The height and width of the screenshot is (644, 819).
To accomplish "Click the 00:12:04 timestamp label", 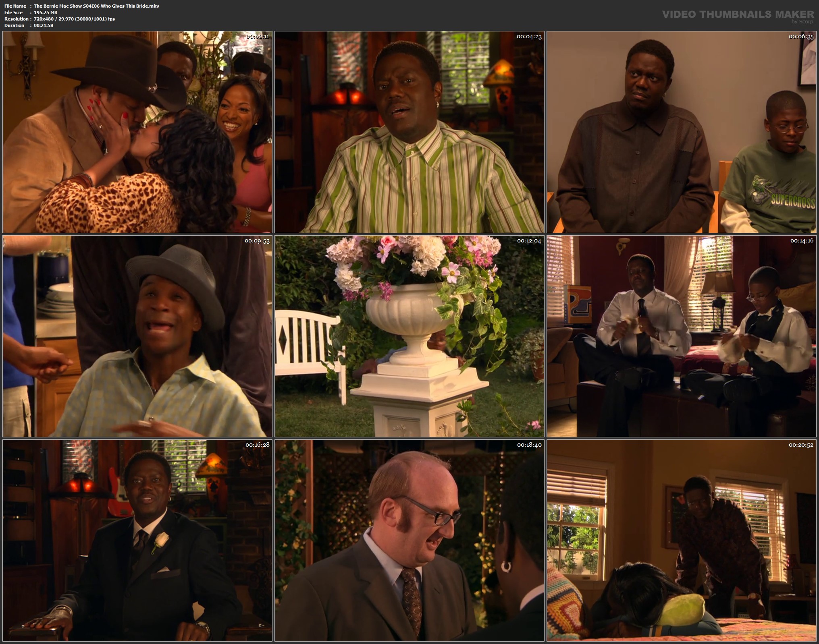I will click(x=529, y=241).
